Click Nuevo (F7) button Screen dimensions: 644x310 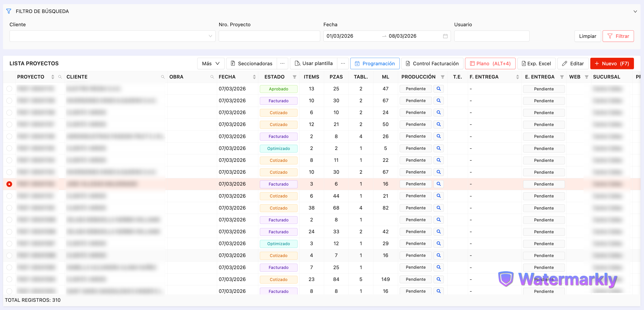click(x=612, y=63)
